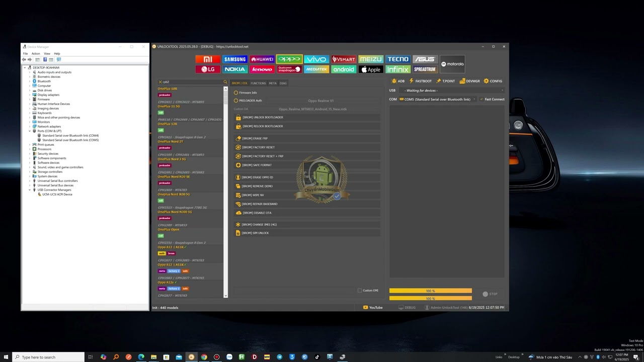Select the Infinix brand logo
644x362 pixels.
[398, 69]
